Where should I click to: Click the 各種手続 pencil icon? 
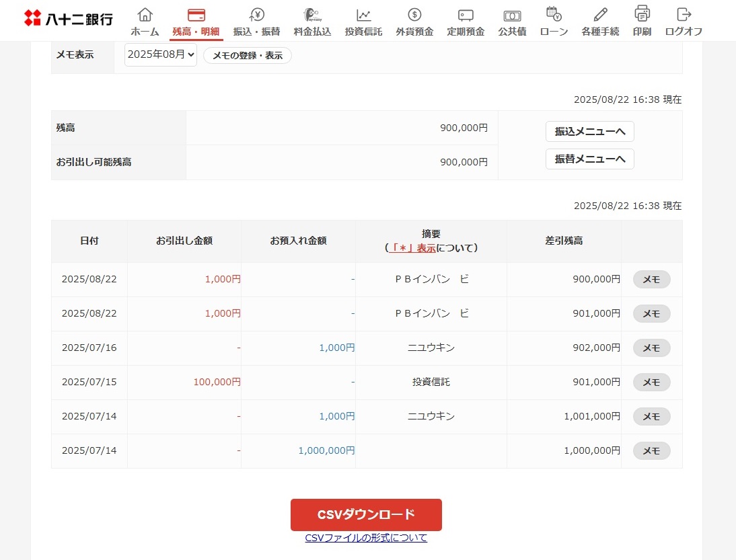(x=600, y=15)
